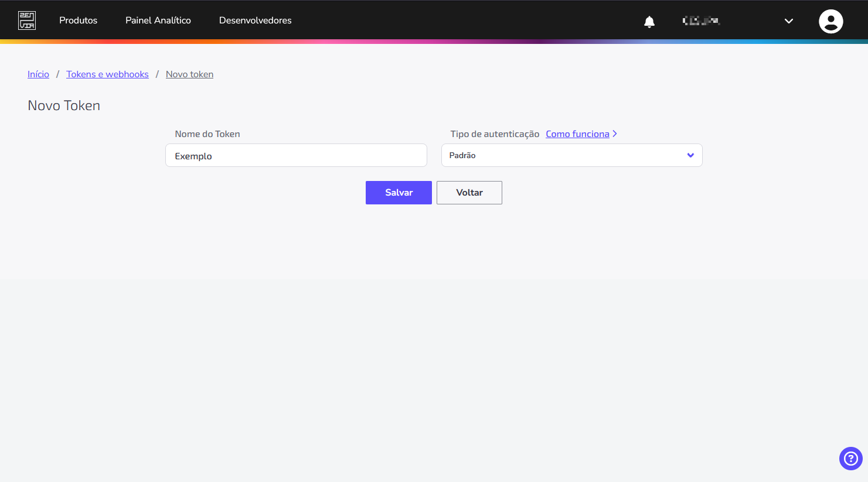868x482 pixels.
Task: Open the Produtos menu
Action: 78,20
